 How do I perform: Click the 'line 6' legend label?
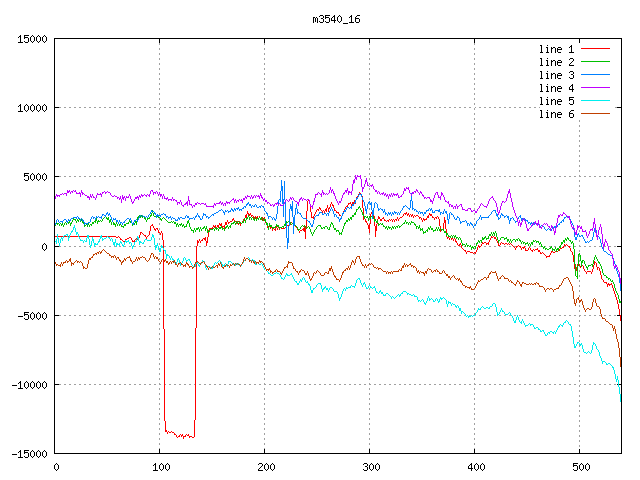[556, 114]
